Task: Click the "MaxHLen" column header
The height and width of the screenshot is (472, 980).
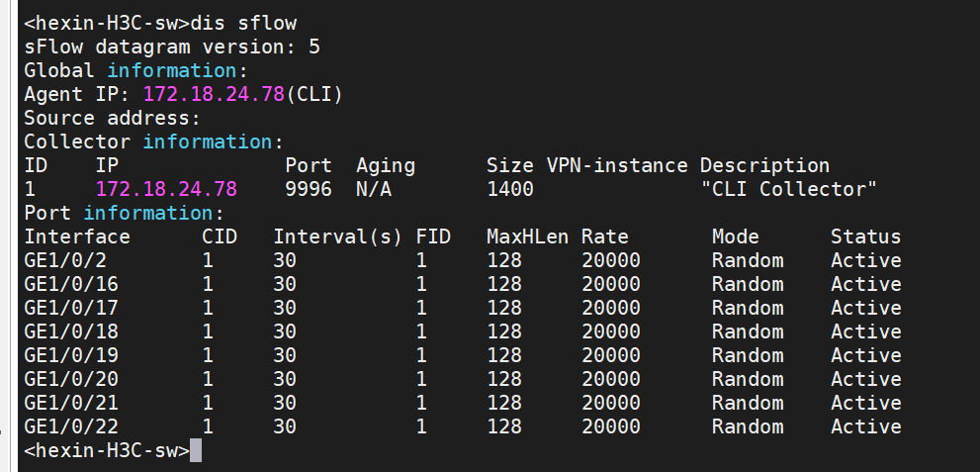Action: pos(527,236)
